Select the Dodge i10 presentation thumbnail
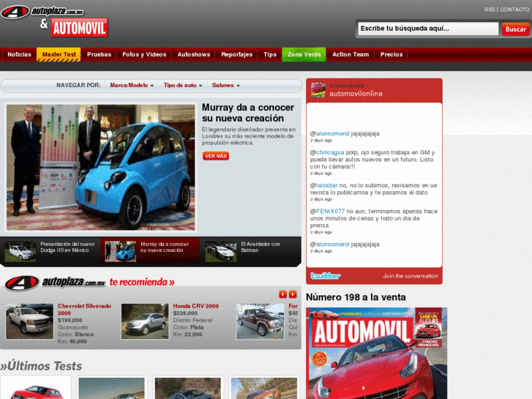532x399 pixels. point(20,252)
